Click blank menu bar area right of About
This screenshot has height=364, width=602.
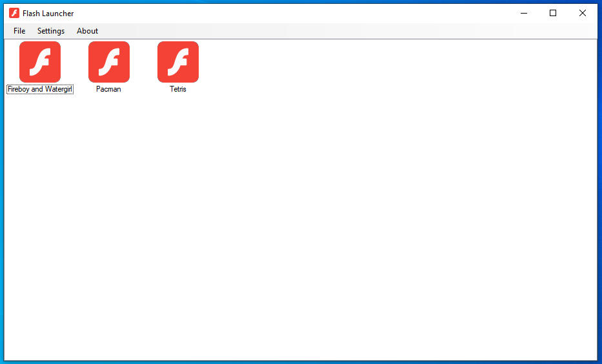[346, 31]
